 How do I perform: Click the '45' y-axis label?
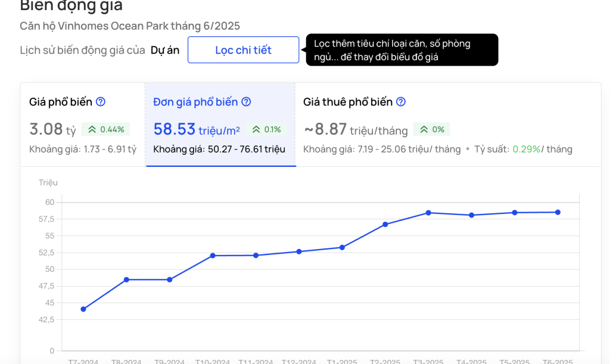(50, 303)
